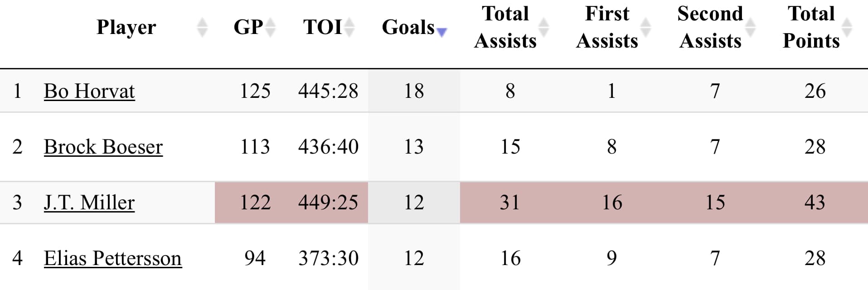
Task: Sort by the TOI header text
Action: 322,27
